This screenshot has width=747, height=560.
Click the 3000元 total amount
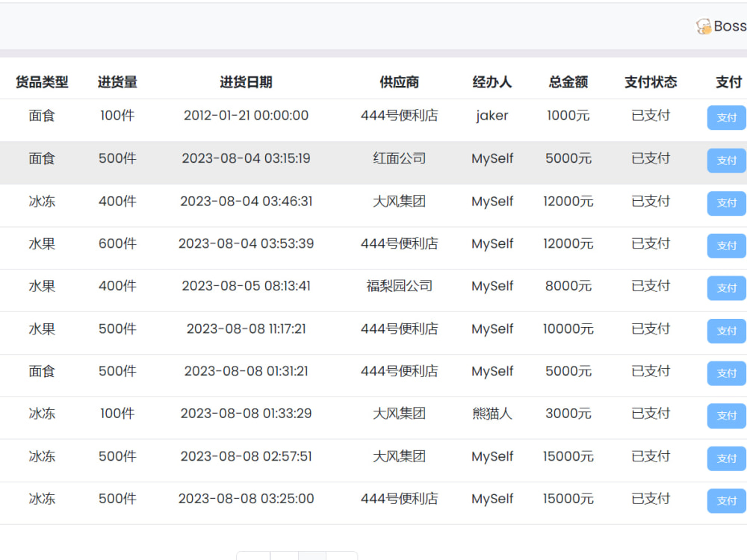coord(568,414)
